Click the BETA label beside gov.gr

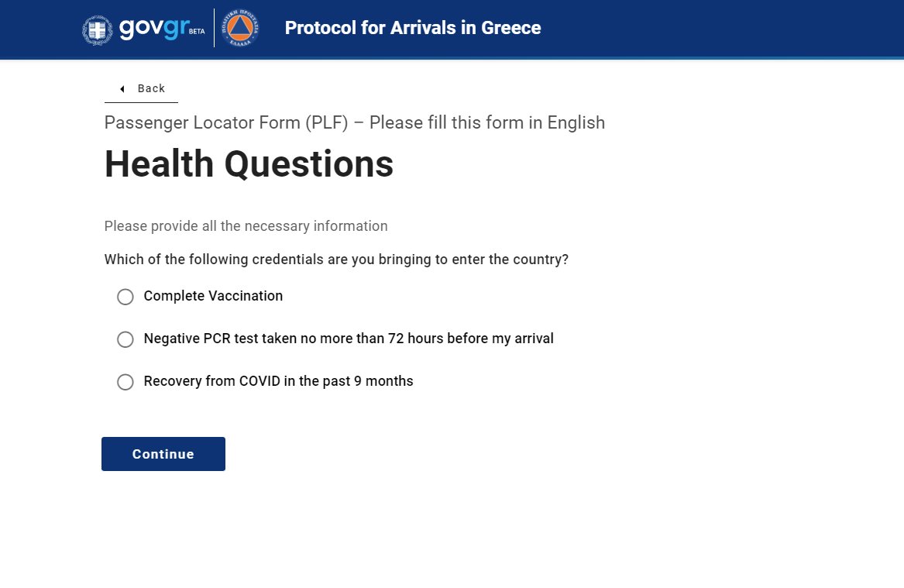(x=197, y=32)
